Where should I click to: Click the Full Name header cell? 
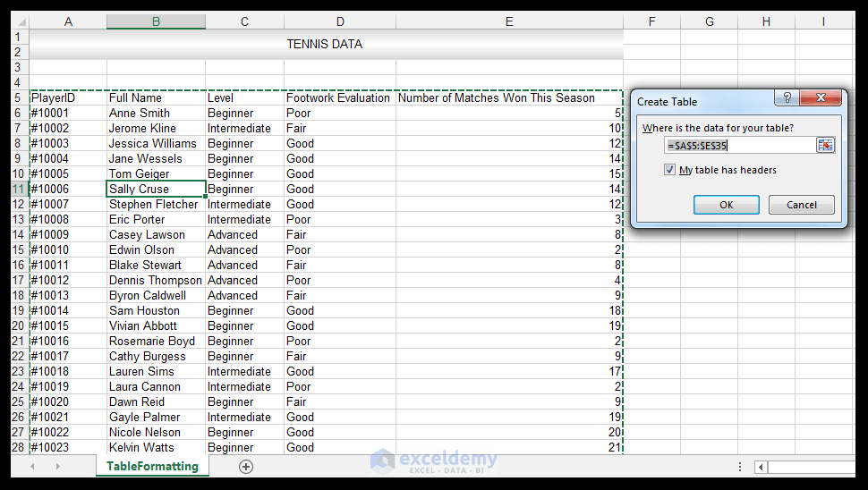[x=156, y=97]
